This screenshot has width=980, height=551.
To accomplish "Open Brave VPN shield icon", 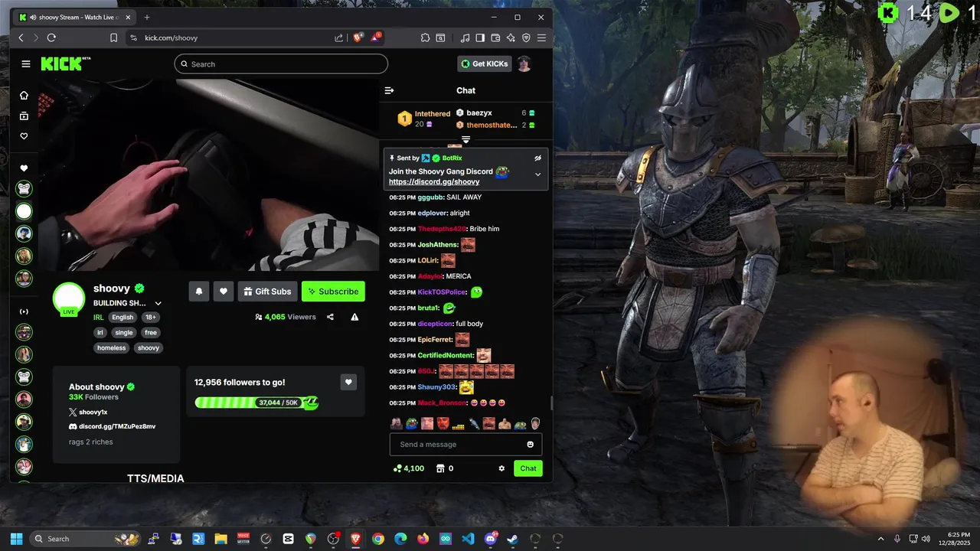I will 526,37.
